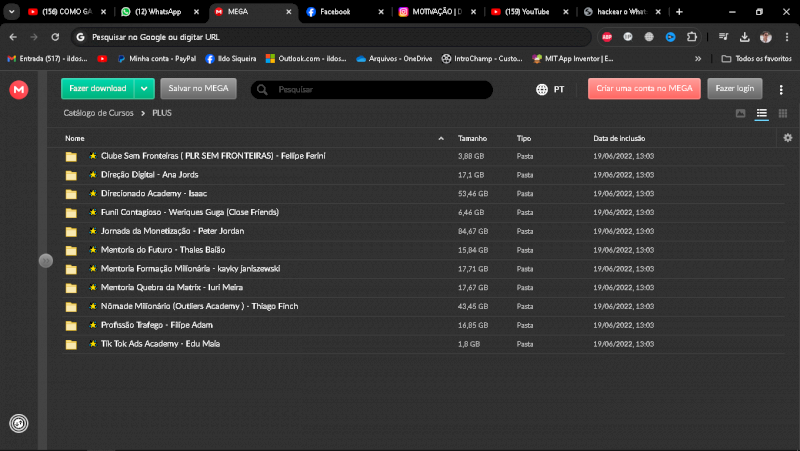Click the AdBlock Plus extension icon
The width and height of the screenshot is (800, 451).
point(607,37)
